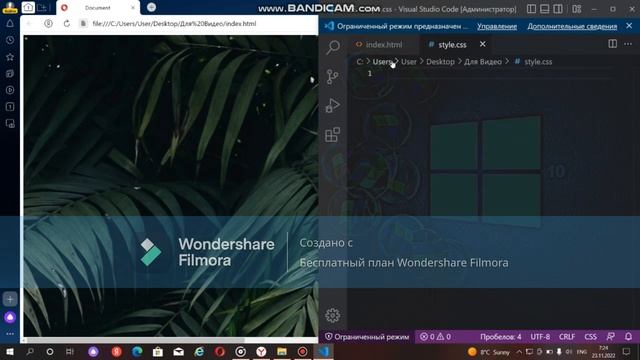Viewport: 640px width, 360px height.
Task: Open the Customize Layout button
Action: click(x=576, y=9)
